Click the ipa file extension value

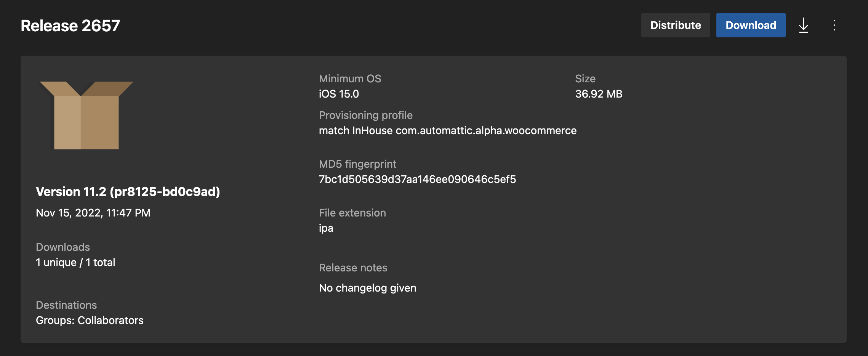click(x=326, y=228)
